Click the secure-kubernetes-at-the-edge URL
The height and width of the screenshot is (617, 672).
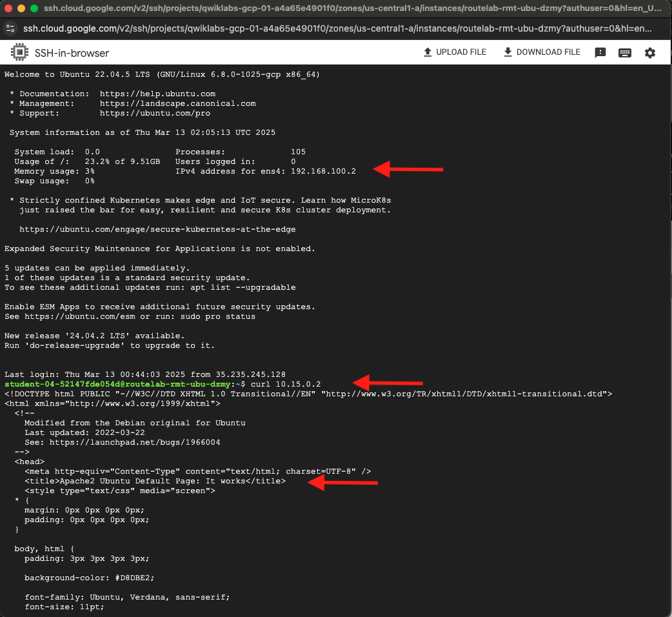point(157,229)
